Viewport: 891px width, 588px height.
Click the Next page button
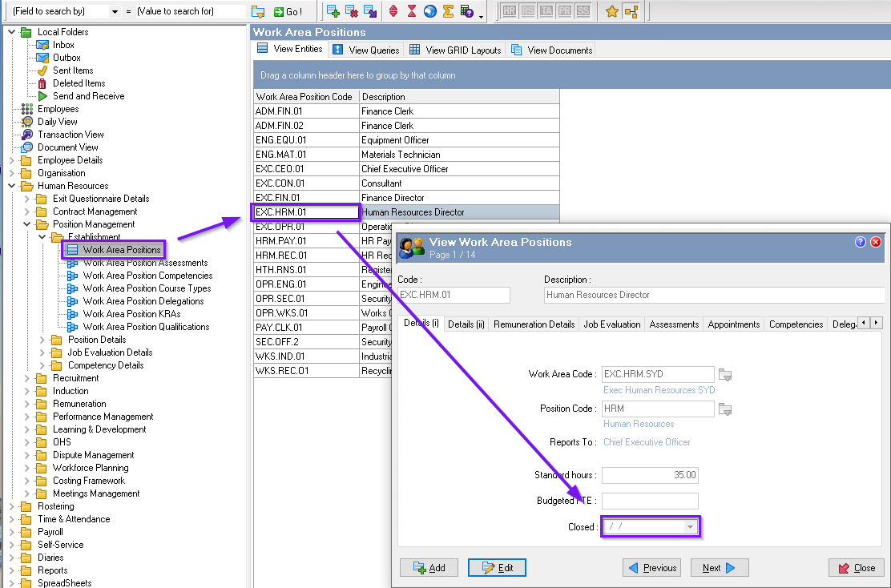720,567
